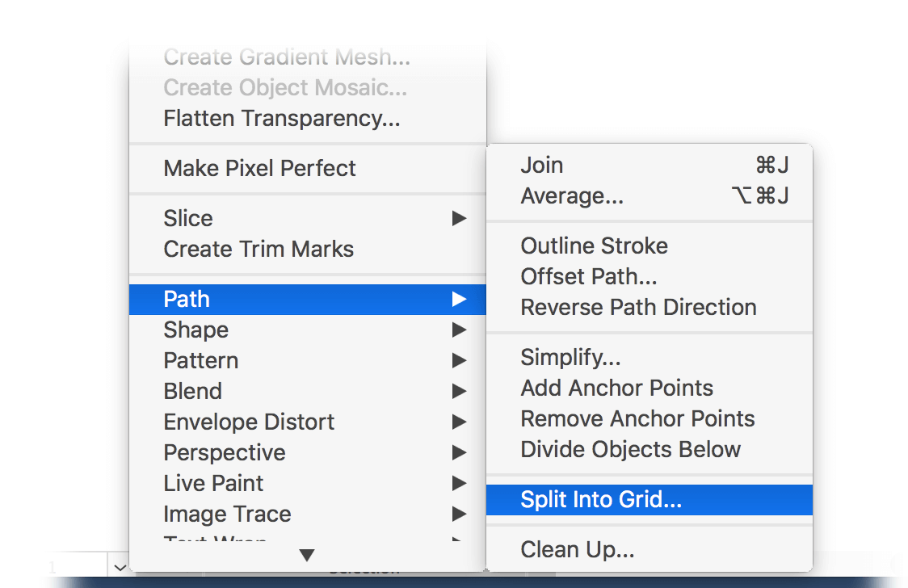Image resolution: width=908 pixels, height=588 pixels.
Task: Open the Image Trace submenu
Action: click(x=308, y=514)
